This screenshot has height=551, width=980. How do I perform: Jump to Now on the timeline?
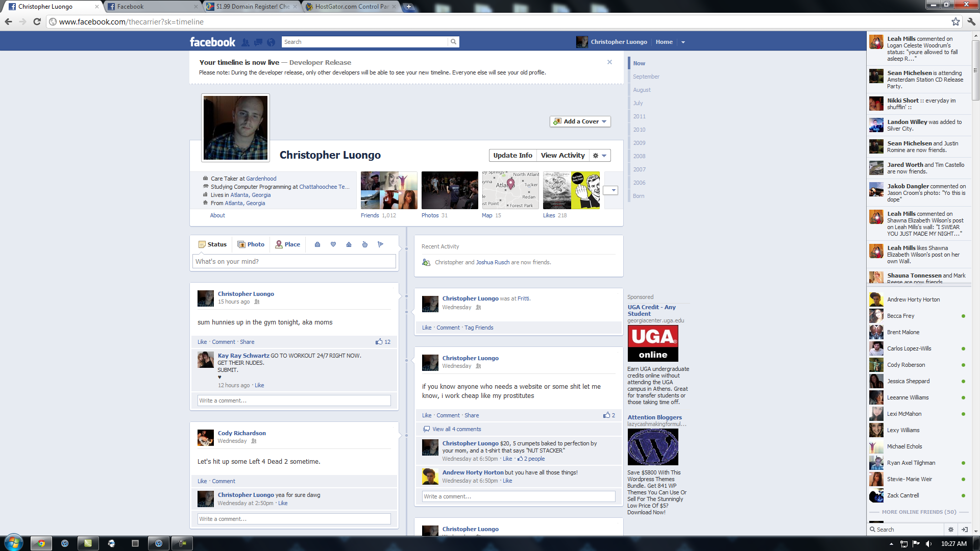(639, 63)
